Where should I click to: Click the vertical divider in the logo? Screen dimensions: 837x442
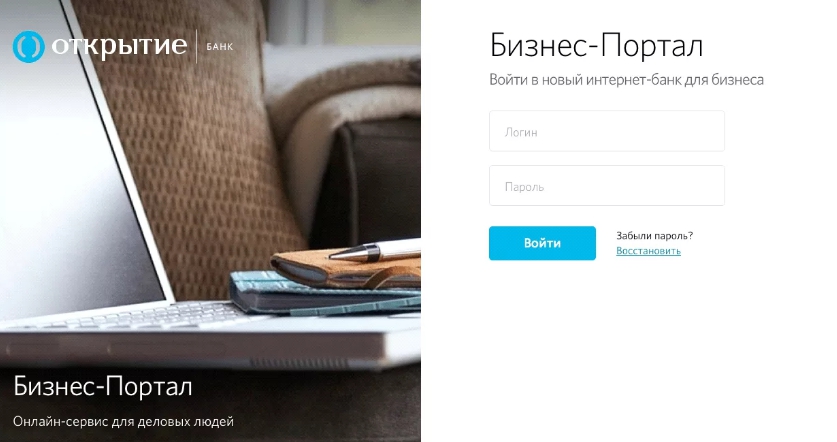(196, 46)
